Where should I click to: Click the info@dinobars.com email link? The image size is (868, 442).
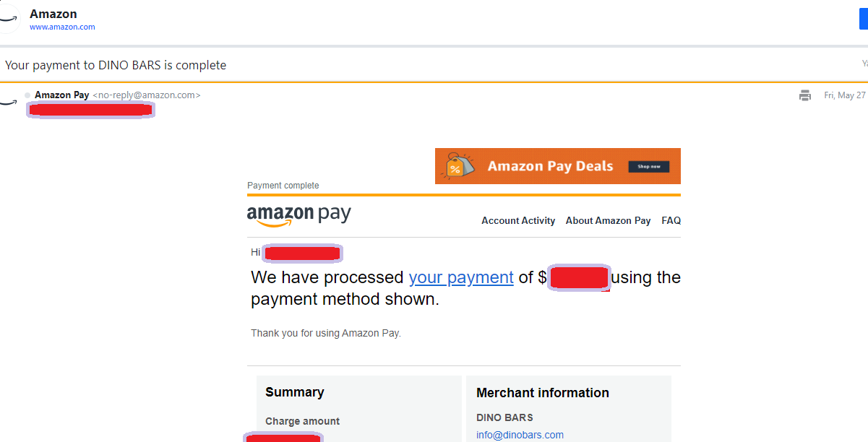tap(520, 435)
